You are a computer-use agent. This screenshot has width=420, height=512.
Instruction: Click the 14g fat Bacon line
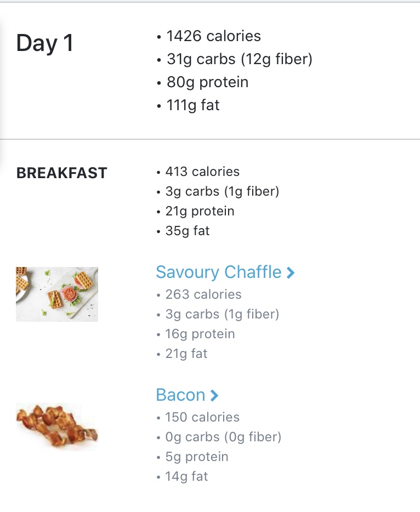186,476
